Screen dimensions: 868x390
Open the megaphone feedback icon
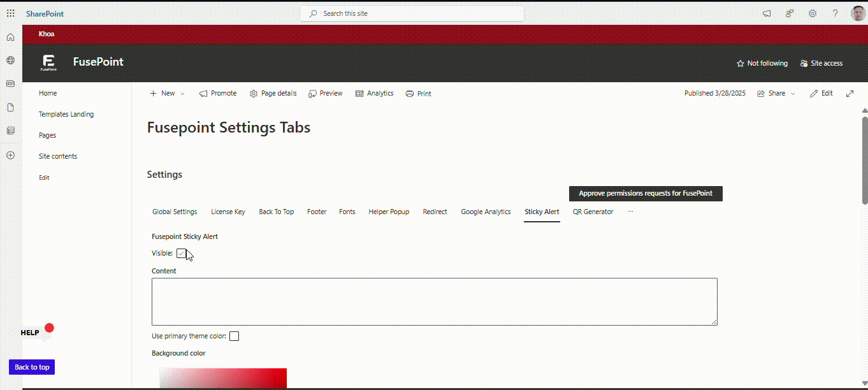click(767, 13)
